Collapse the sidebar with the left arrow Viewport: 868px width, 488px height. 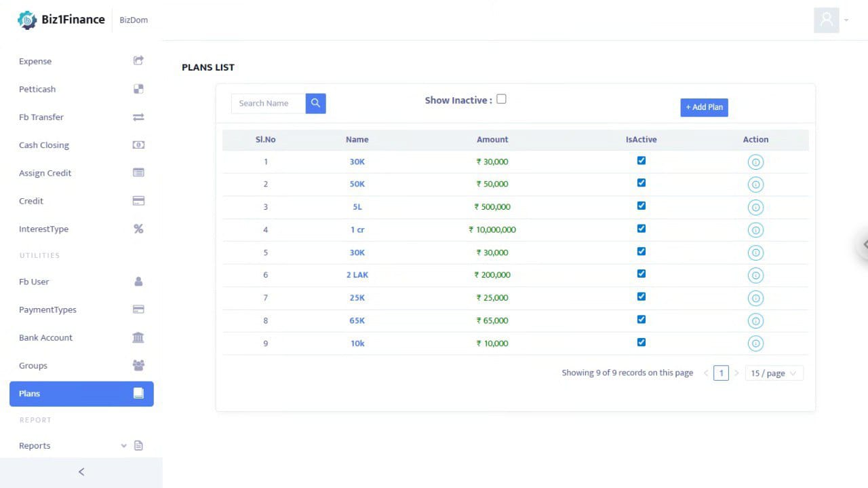click(81, 472)
